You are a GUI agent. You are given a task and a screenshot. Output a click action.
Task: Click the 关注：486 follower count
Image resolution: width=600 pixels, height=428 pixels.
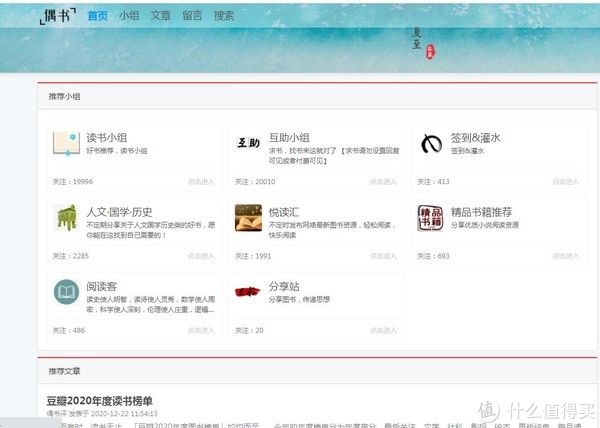tap(68, 330)
